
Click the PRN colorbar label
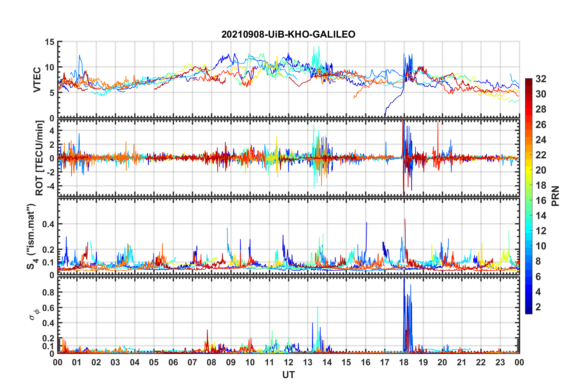(555, 196)
